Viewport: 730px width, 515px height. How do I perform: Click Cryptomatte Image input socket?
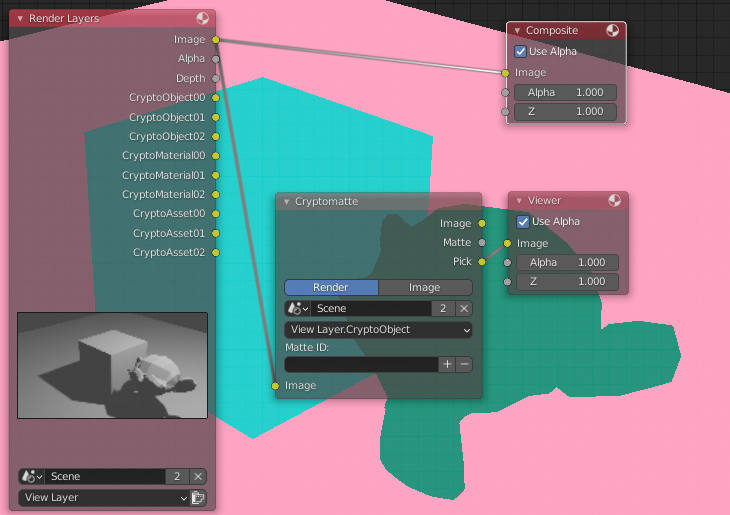[275, 386]
